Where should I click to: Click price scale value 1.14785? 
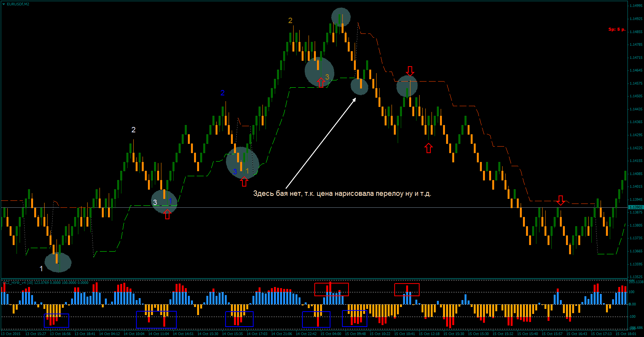636,45
